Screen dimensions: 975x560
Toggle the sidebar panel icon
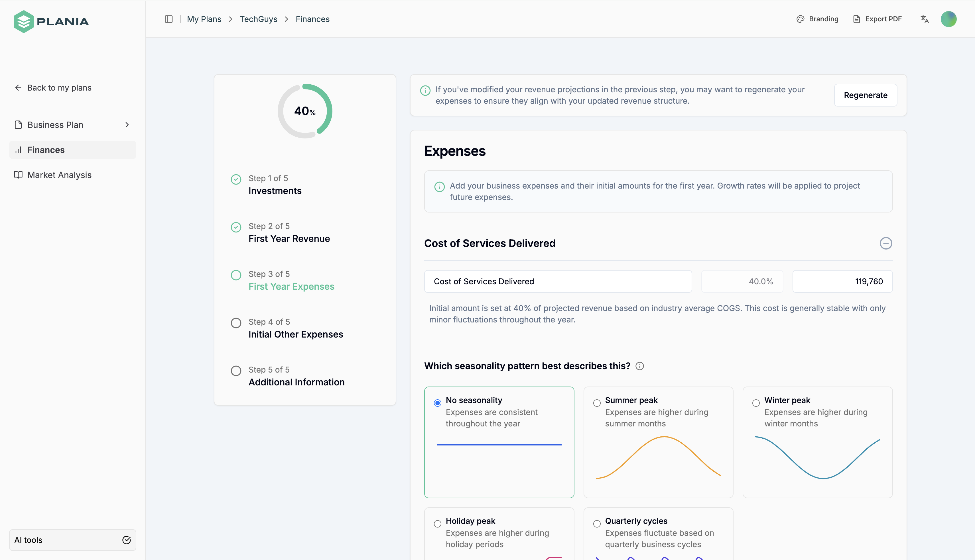pyautogui.click(x=168, y=19)
